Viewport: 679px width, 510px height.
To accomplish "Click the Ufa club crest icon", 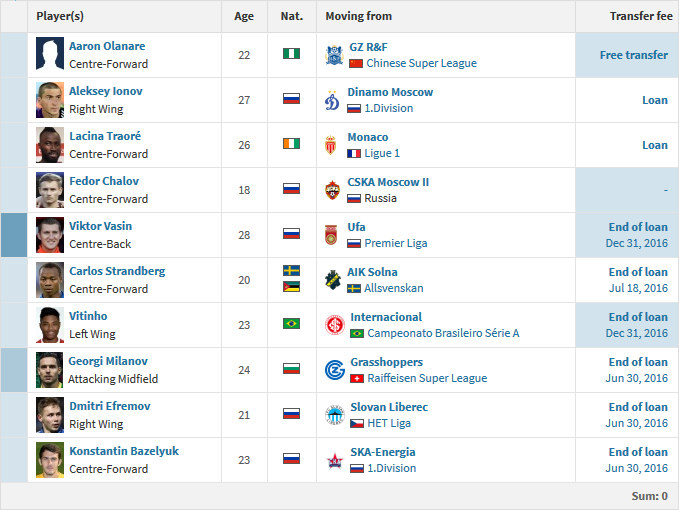I will pyautogui.click(x=331, y=235).
